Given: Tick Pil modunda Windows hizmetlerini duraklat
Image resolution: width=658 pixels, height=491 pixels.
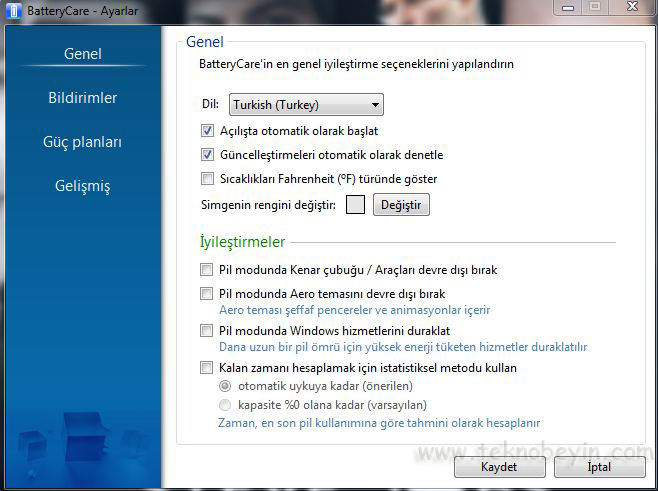Looking at the screenshot, I should 206,331.
